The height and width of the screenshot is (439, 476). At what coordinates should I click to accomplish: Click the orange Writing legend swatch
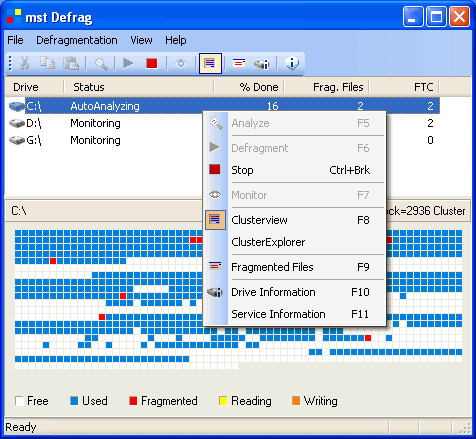296,401
